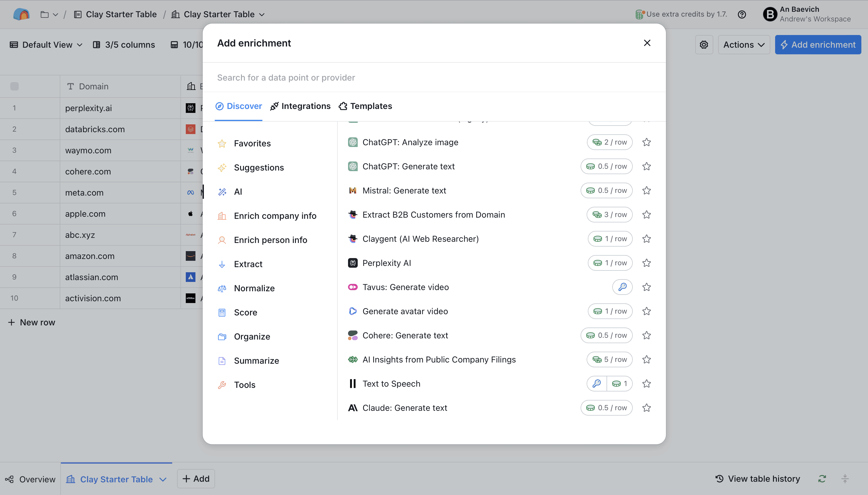The image size is (868, 495).
Task: Open the help question mark icon
Action: click(742, 14)
